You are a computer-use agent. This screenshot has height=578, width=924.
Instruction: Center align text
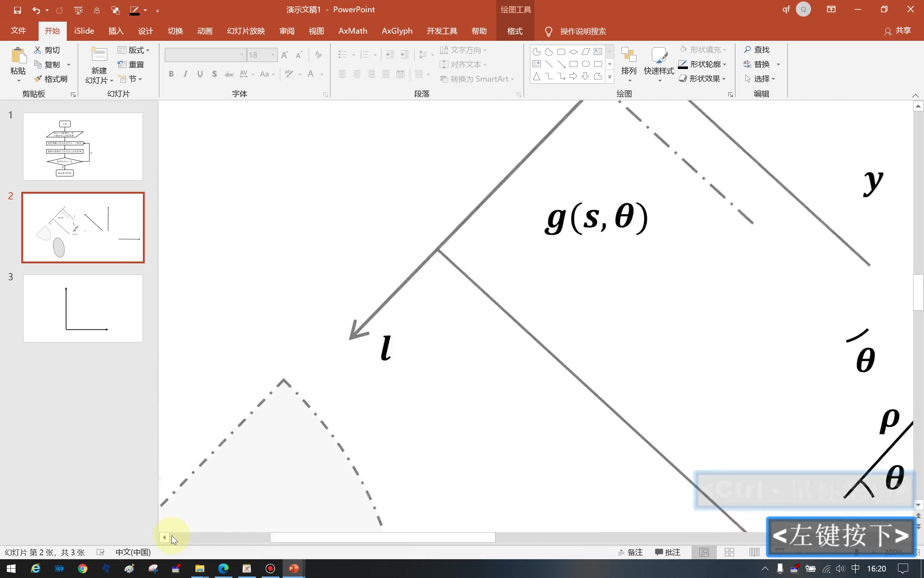click(357, 74)
